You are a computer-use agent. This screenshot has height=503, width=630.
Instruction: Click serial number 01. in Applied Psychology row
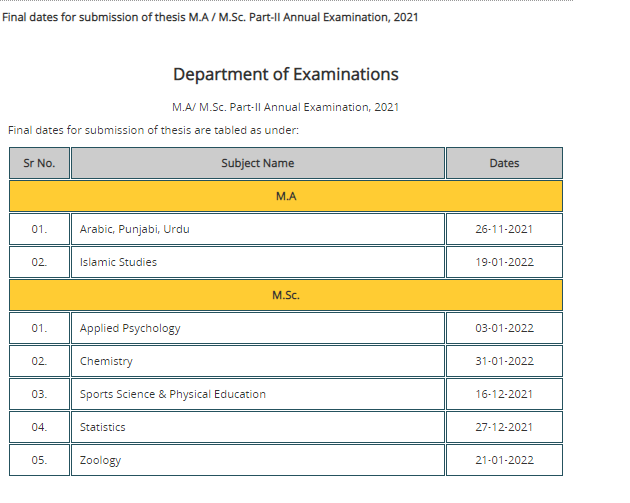pyautogui.click(x=39, y=328)
